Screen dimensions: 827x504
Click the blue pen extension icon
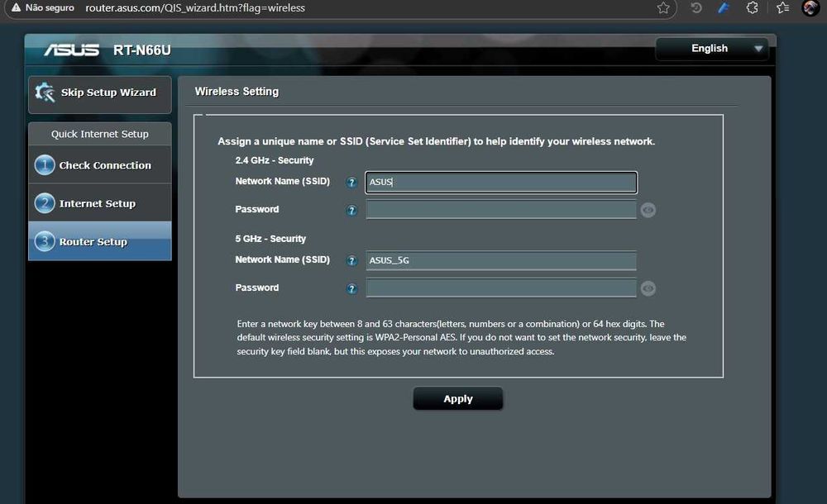pos(724,8)
